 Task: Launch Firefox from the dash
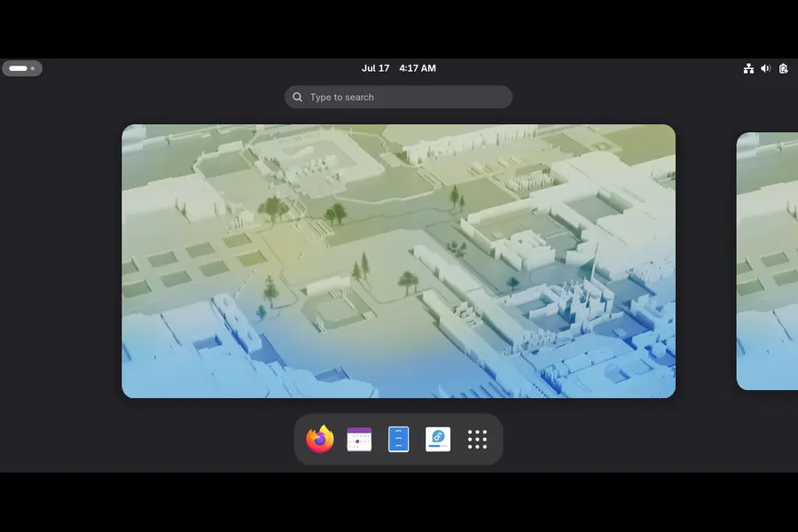(x=319, y=439)
